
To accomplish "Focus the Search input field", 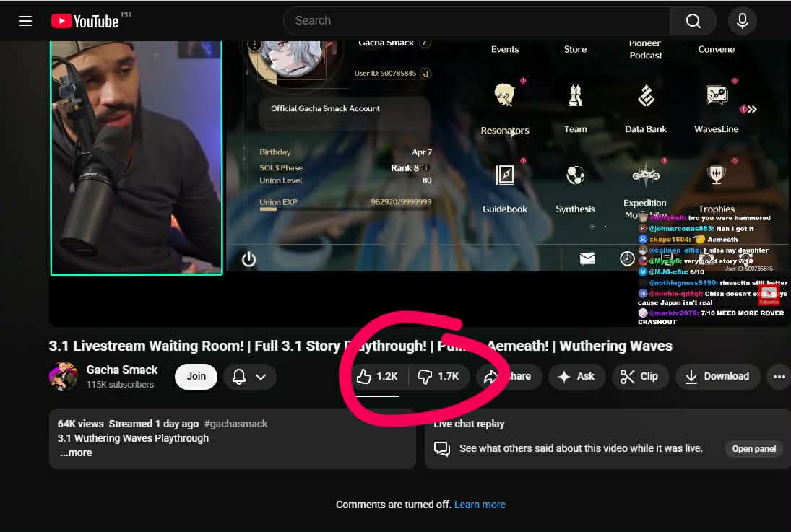I will coord(477,21).
